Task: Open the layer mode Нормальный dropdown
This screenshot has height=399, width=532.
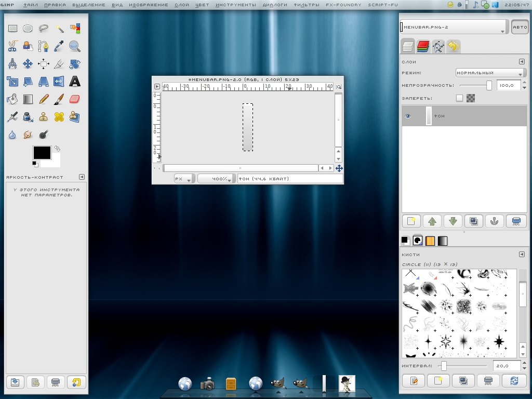Action: (x=490, y=73)
